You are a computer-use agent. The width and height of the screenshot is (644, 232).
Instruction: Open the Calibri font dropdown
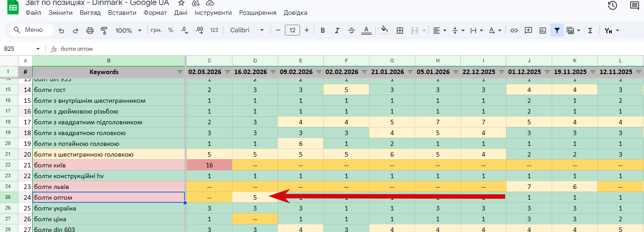tap(247, 30)
